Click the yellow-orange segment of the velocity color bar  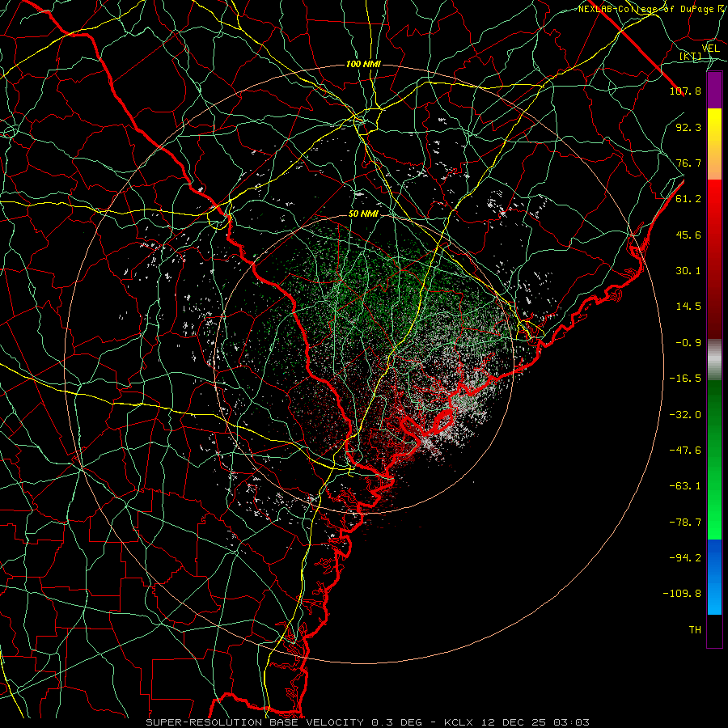click(714, 144)
